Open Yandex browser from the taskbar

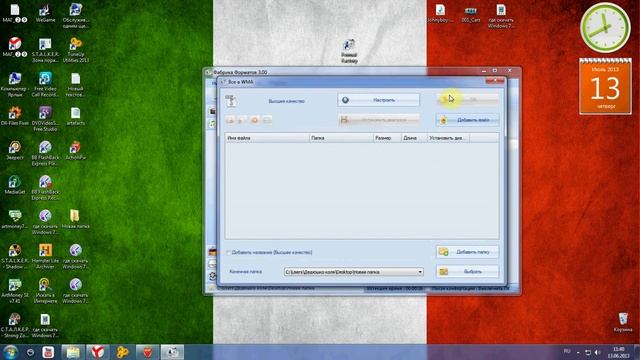(98, 352)
